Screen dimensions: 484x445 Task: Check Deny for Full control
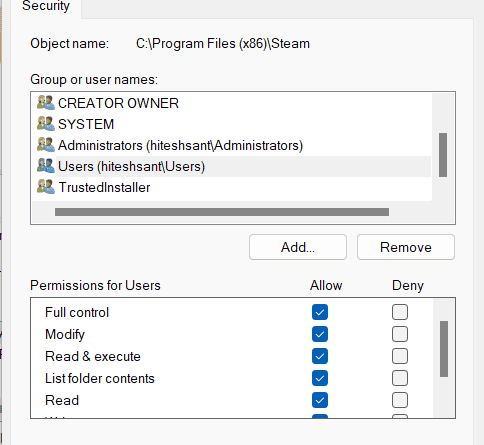pyautogui.click(x=400, y=312)
